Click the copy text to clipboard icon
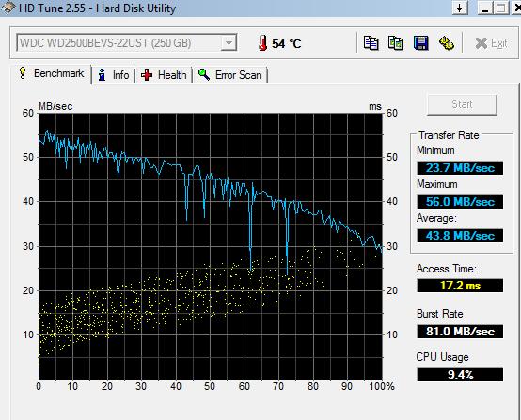 (371, 43)
